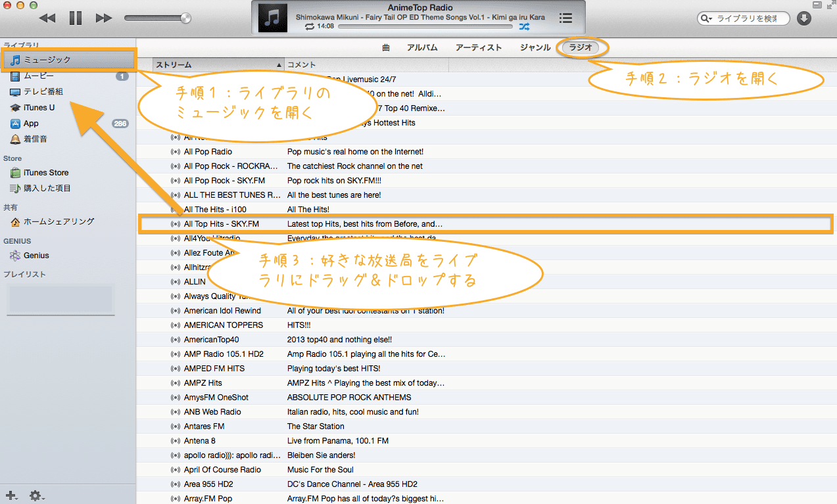Open the downloads arrow button
Screen dimensions: 837x504
tap(803, 18)
